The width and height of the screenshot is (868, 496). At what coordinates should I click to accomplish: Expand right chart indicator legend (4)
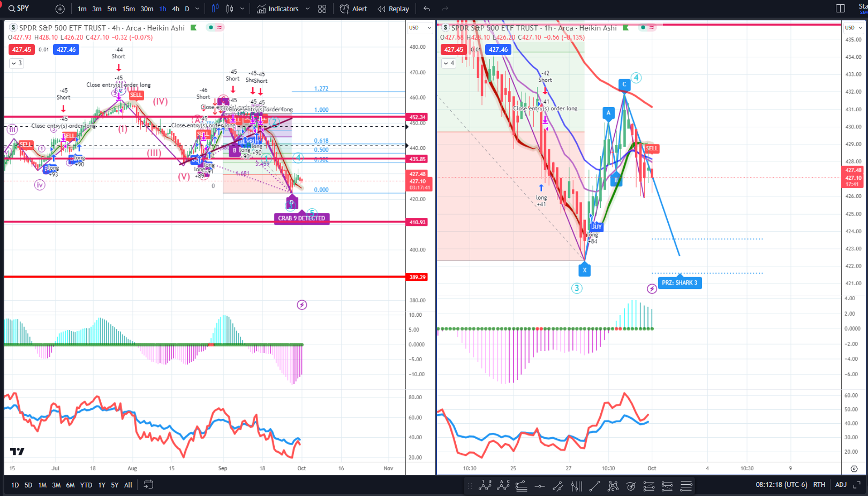pos(449,63)
